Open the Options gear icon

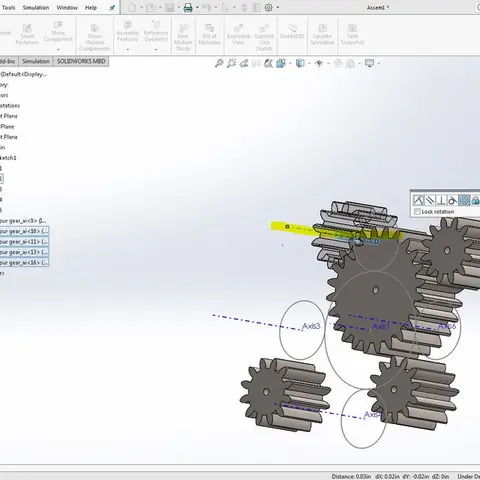(268, 7)
